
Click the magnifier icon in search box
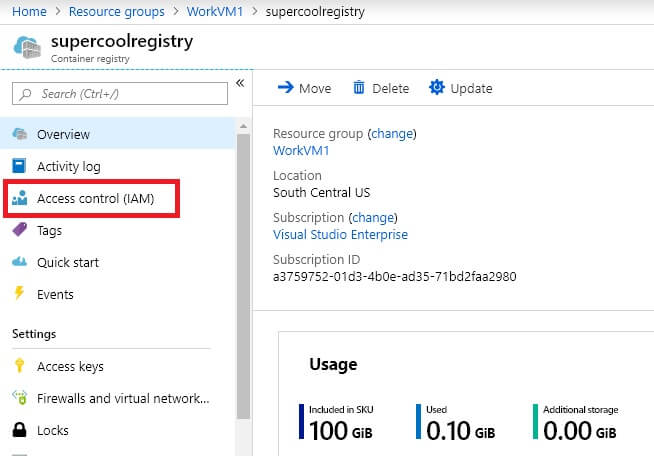coord(25,94)
